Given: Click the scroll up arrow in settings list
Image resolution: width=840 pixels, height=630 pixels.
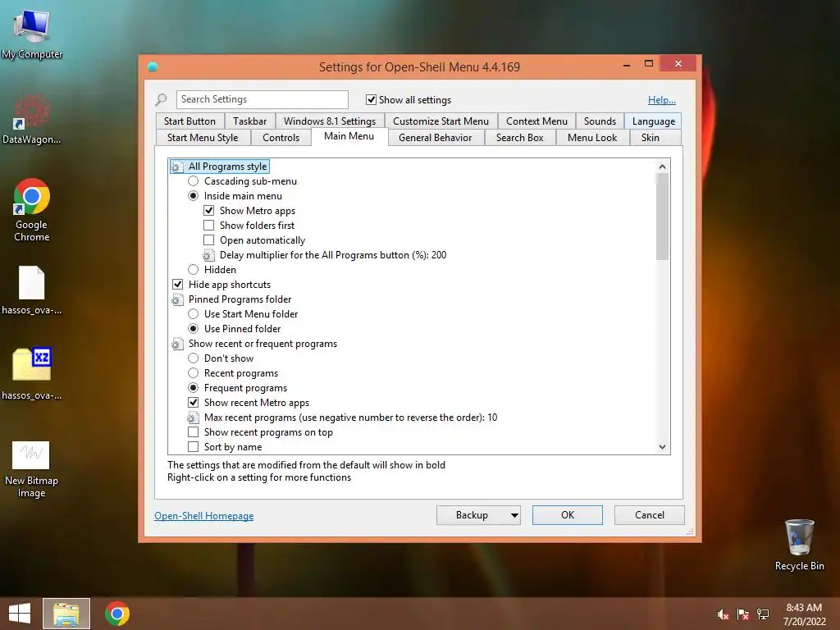Looking at the screenshot, I should 662,167.
